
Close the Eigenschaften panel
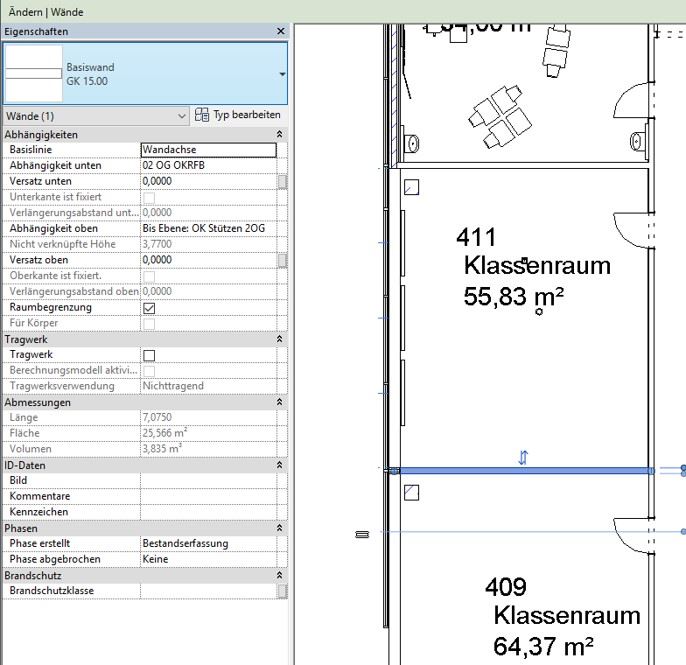(280, 31)
